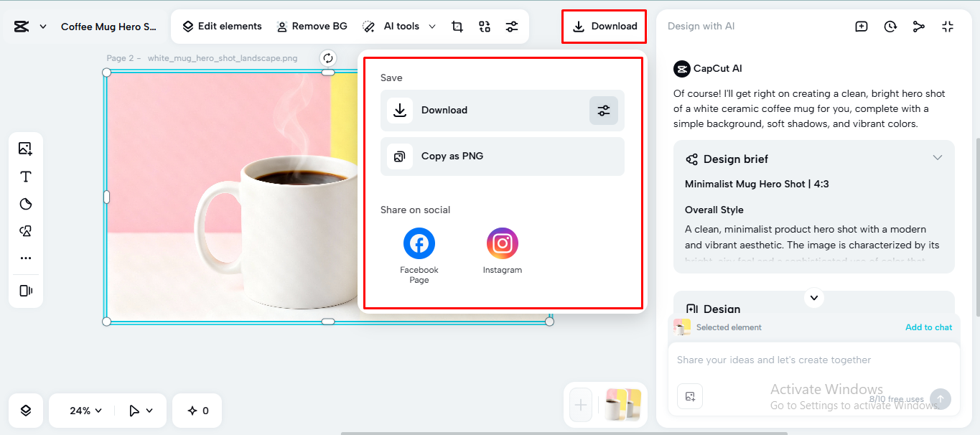Collapse the Design brief section chevron

click(x=938, y=158)
